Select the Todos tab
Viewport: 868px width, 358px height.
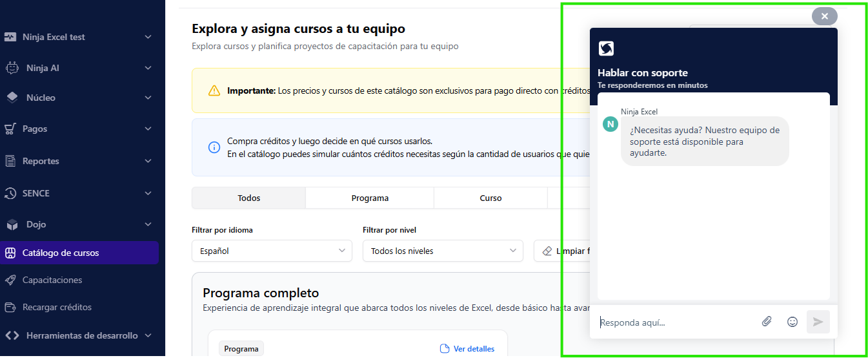click(x=248, y=198)
